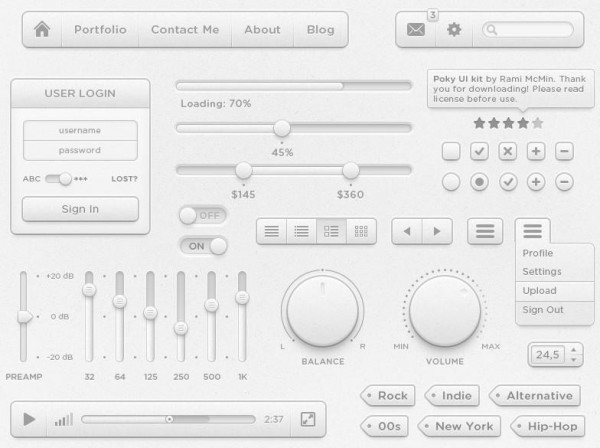Toggle fullscreen in the media player
The image size is (600, 448).
(x=308, y=419)
